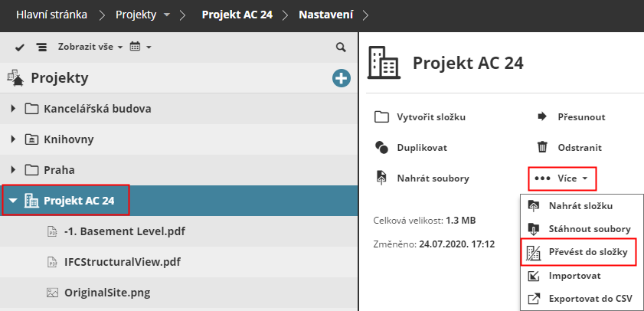
Task: Click the Přesunout move arrow icon
Action: (x=542, y=117)
